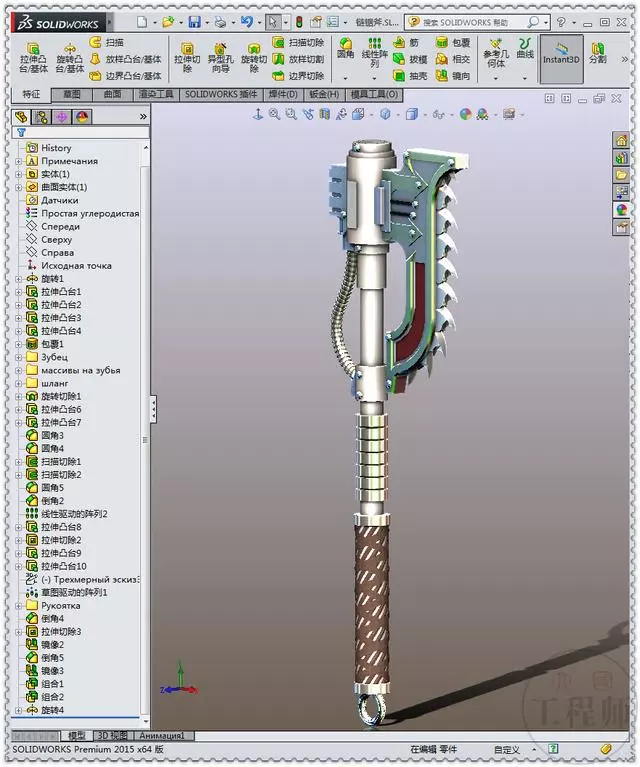The image size is (640, 767).
Task: Select the 抽壳 shell tool
Action: pyautogui.click(x=411, y=76)
